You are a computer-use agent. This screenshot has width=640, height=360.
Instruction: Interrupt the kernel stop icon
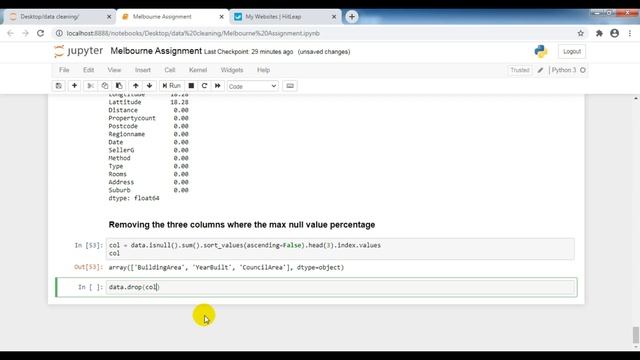191,86
